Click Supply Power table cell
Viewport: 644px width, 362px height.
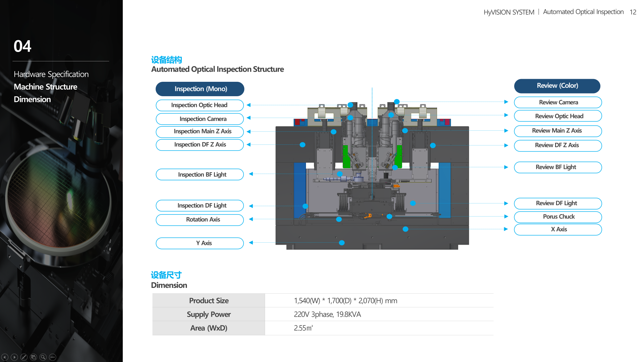click(209, 314)
